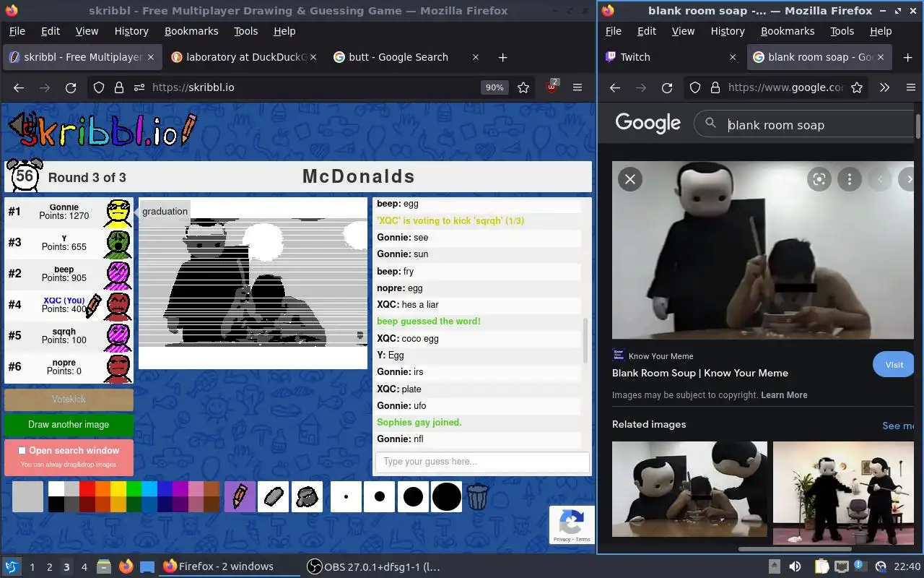
Task: Reload page in the Google Firefox window
Action: coord(667,87)
